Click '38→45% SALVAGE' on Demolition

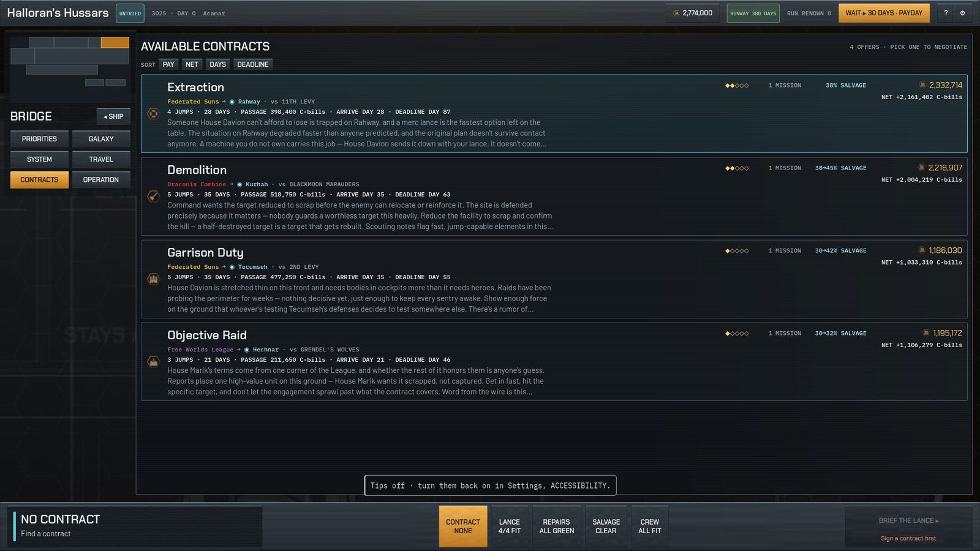point(840,168)
